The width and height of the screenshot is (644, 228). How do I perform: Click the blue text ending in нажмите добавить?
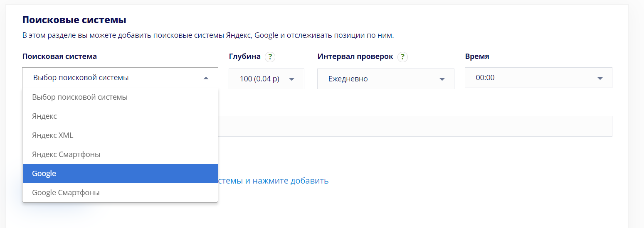[x=274, y=181]
